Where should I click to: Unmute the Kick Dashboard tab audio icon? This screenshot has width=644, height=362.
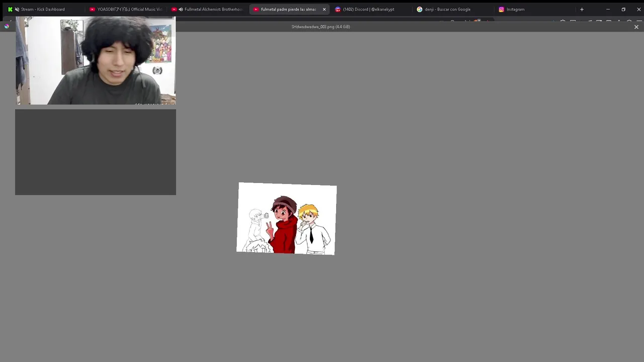[17, 9]
